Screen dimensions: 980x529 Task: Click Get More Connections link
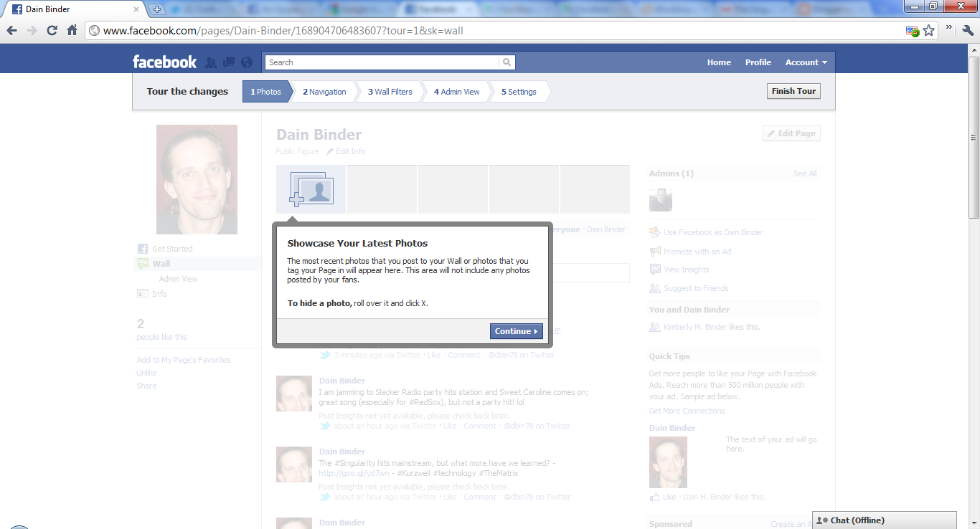pos(687,411)
